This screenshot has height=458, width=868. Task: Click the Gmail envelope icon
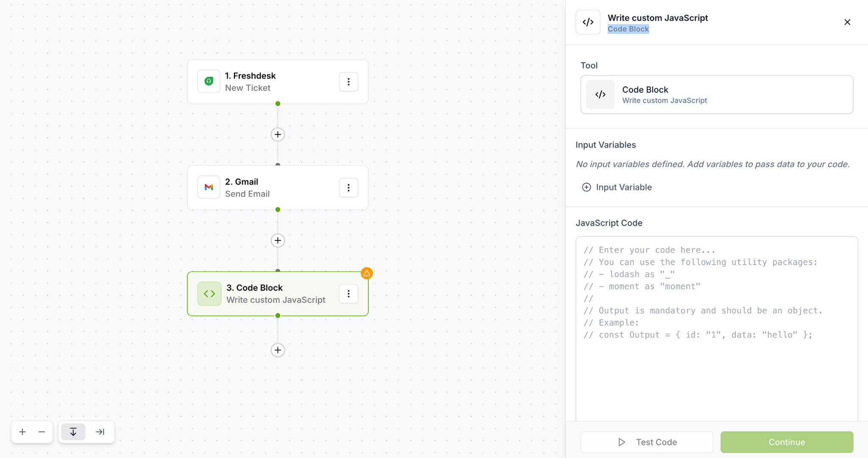pos(209,187)
